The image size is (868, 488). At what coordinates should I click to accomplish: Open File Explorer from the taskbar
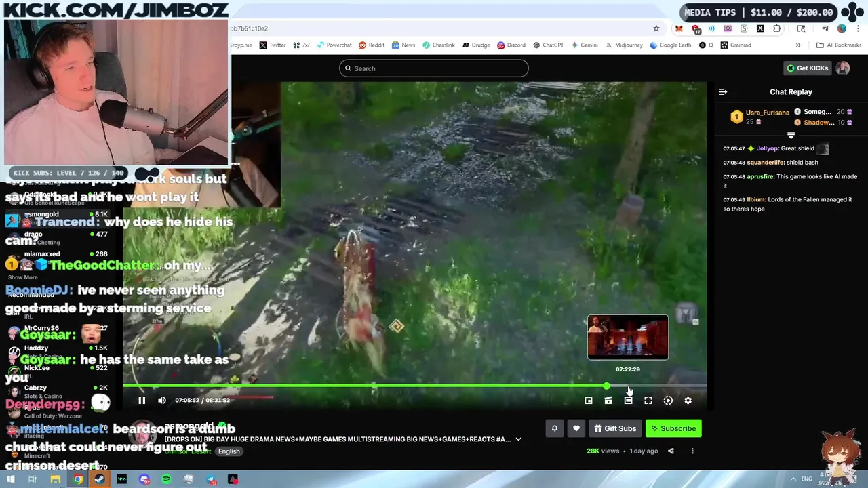pos(56,479)
